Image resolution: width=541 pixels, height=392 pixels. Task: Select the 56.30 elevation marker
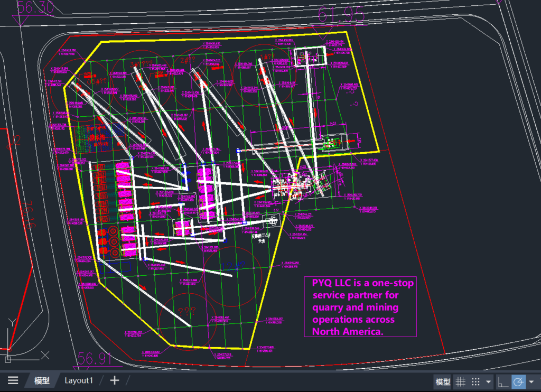pos(35,7)
